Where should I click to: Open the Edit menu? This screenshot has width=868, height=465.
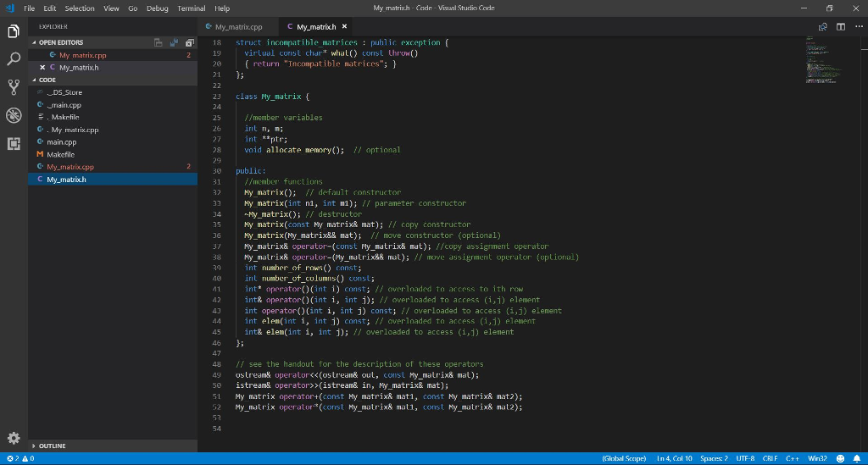pos(50,8)
